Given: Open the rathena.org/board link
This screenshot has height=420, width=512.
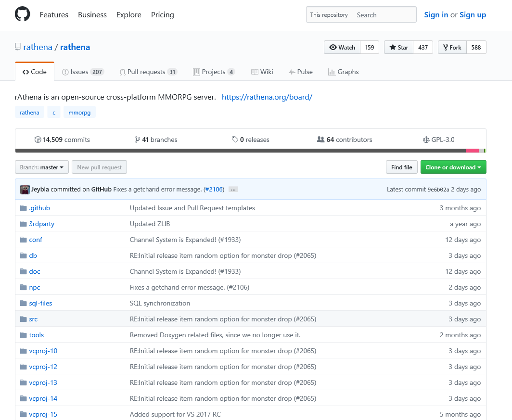Looking at the screenshot, I should (267, 97).
